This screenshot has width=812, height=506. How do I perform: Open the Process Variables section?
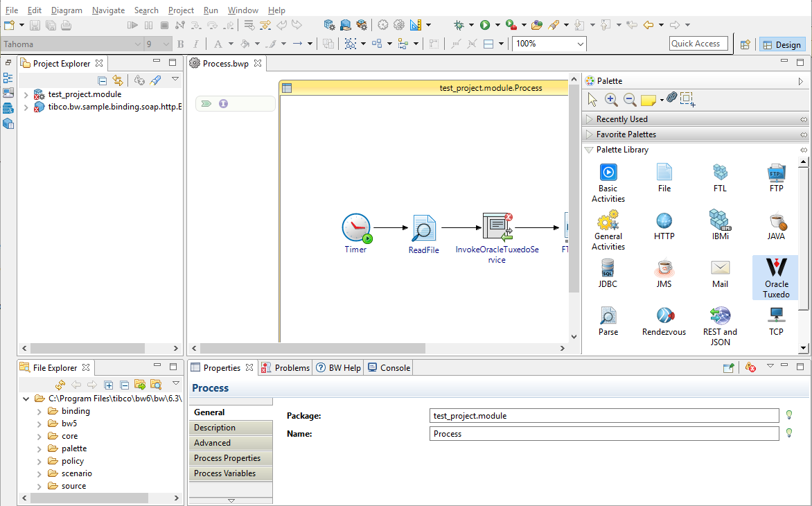click(224, 473)
